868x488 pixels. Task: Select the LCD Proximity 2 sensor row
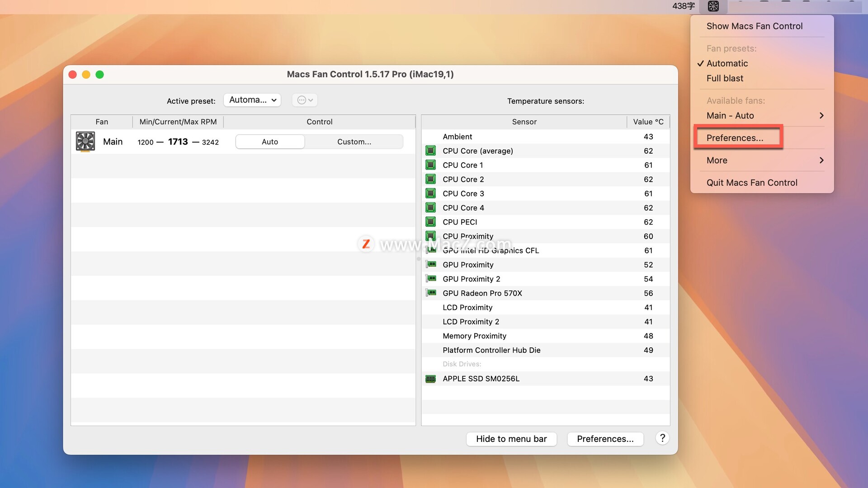(545, 322)
